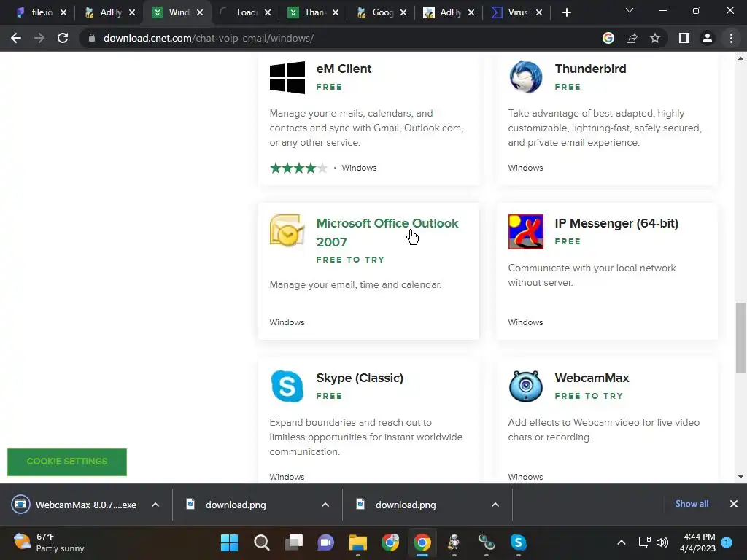
Task: Open the chat app on the taskbar
Action: [x=326, y=542]
